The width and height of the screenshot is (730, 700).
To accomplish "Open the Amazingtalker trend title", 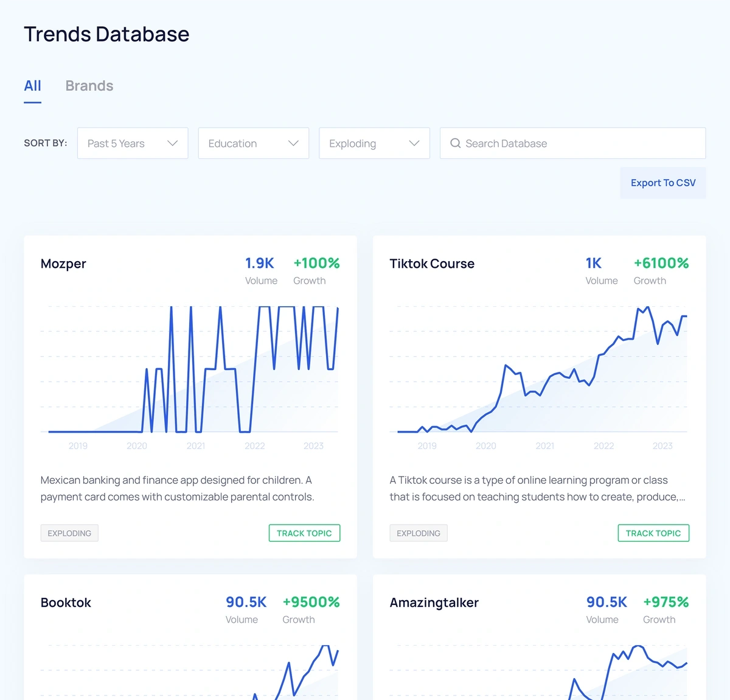I will pos(434,603).
